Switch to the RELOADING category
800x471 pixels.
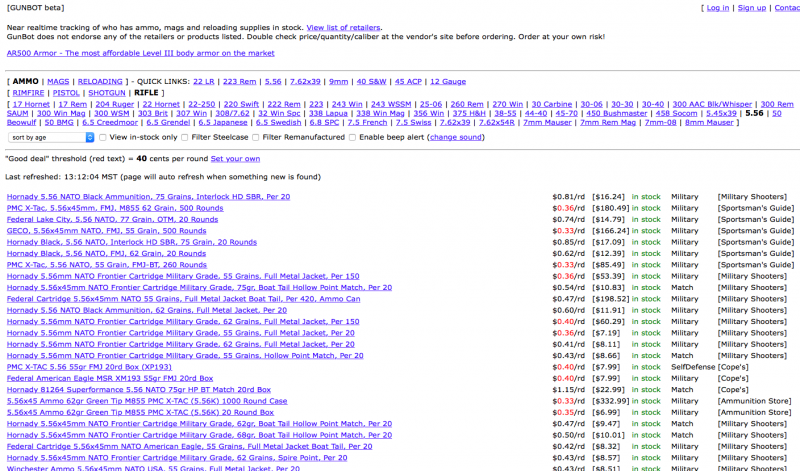[x=101, y=80]
